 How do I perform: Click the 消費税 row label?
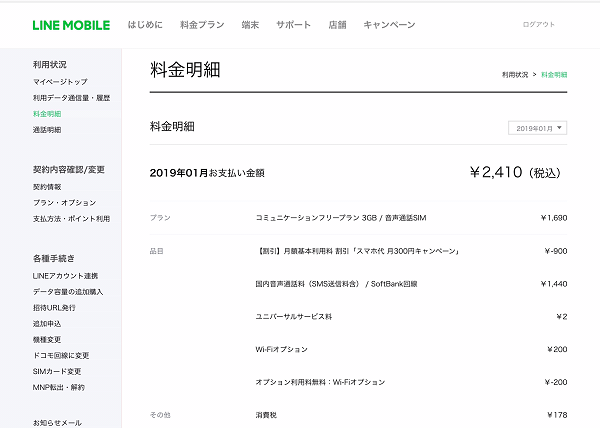tap(266, 415)
